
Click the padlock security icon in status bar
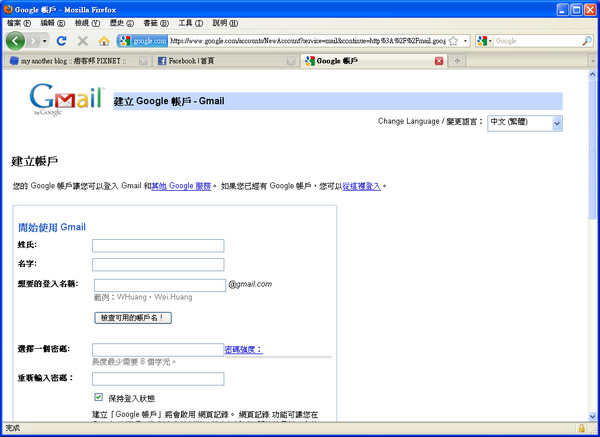pyautogui.click(x=581, y=428)
